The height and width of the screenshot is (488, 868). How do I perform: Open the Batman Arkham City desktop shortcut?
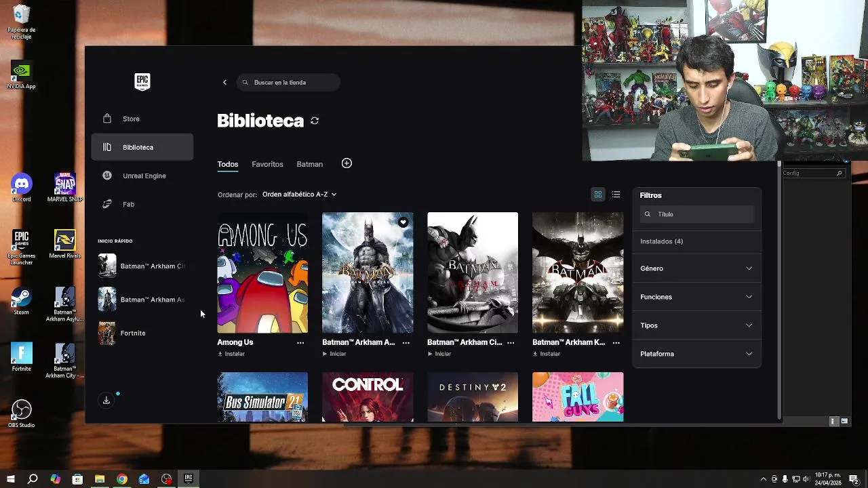[65, 361]
